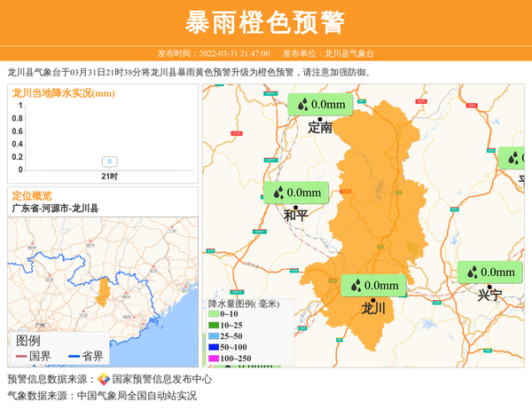Click the 龙川当地降水实况 chart title
This screenshot has height=418, width=532.
click(x=63, y=93)
